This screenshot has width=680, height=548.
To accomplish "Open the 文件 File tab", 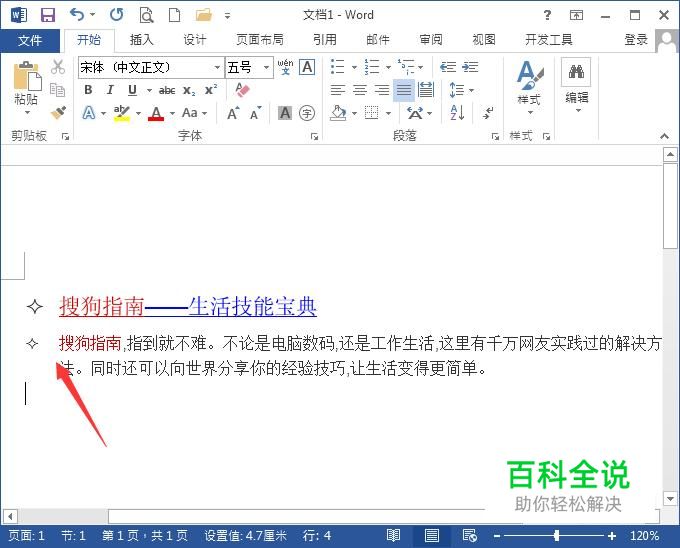I will click(x=30, y=41).
